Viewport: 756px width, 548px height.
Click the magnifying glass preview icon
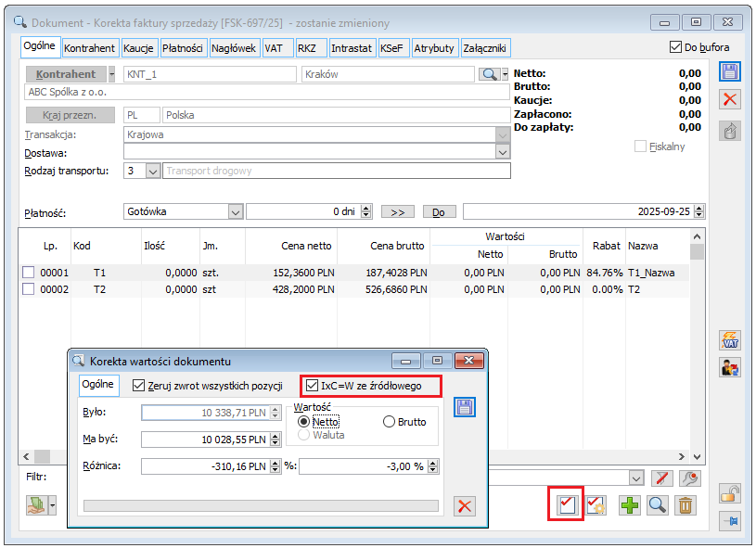pos(657,505)
